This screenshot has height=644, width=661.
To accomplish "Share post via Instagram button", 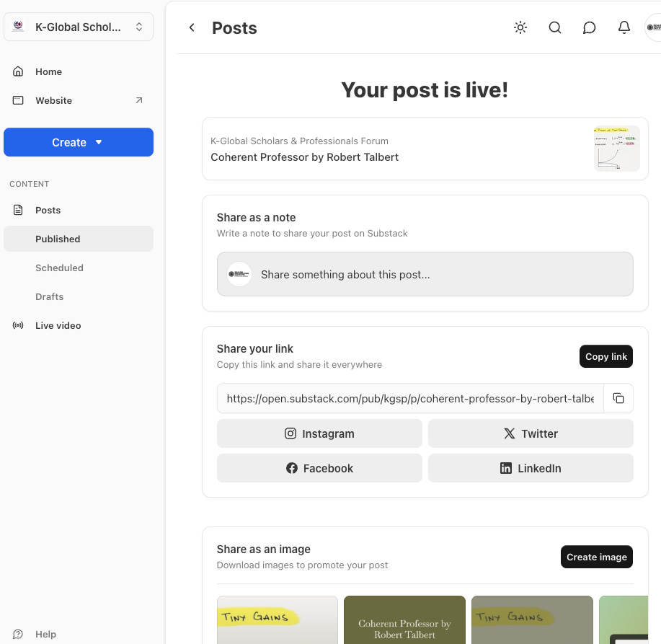I will pos(319,433).
